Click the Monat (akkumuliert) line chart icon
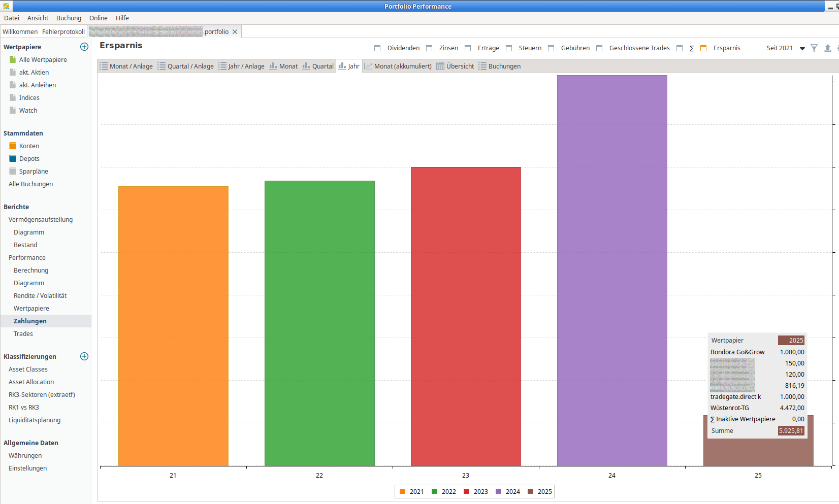 click(368, 66)
